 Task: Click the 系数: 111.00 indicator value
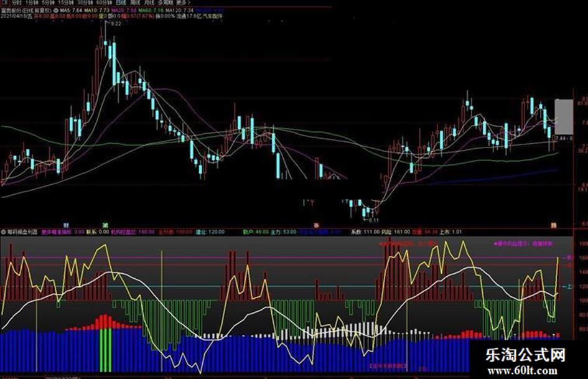[x=365, y=232]
